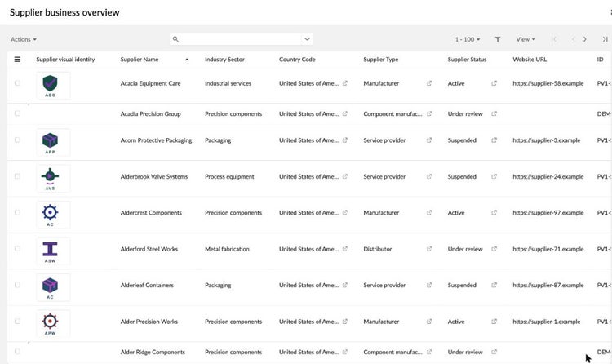Select the Acorn Protective Packaging row checkbox

pos(17,140)
